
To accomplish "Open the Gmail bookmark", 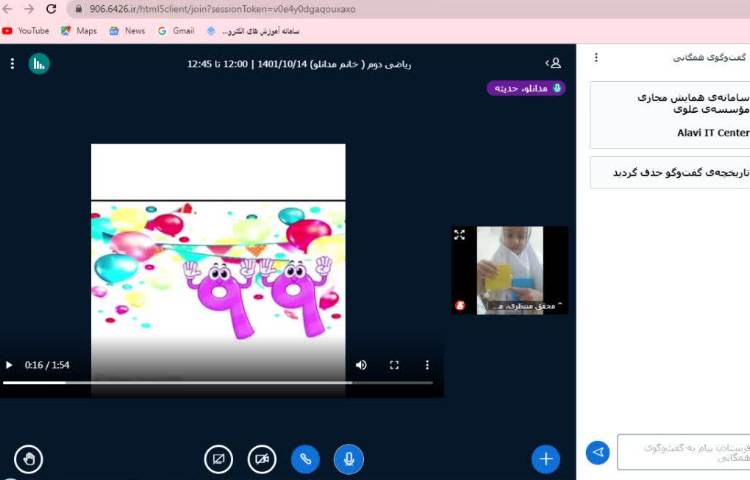I will [x=175, y=31].
